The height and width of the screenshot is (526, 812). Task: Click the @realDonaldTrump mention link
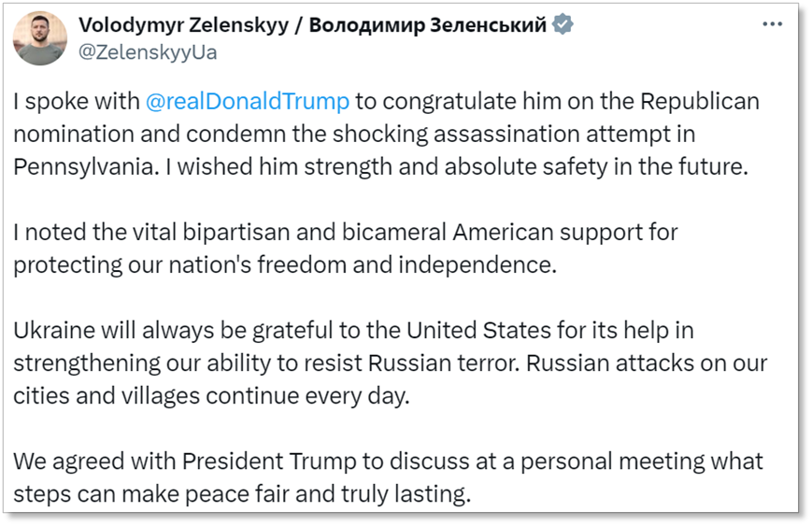click(248, 100)
